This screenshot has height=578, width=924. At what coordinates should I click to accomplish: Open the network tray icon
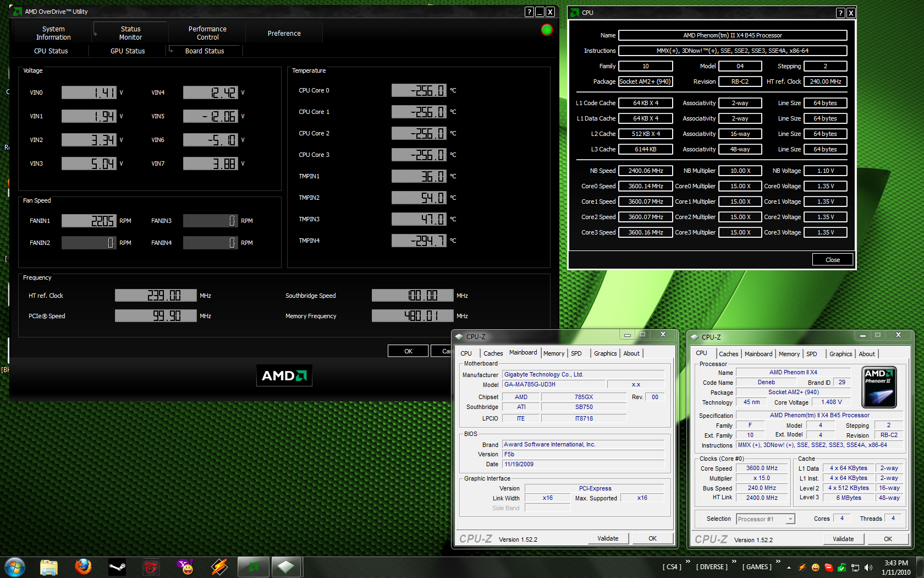[855, 567]
